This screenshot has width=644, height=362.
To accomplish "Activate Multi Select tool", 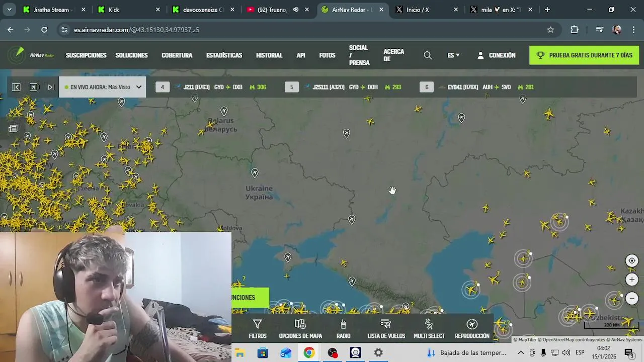I will [429, 329].
